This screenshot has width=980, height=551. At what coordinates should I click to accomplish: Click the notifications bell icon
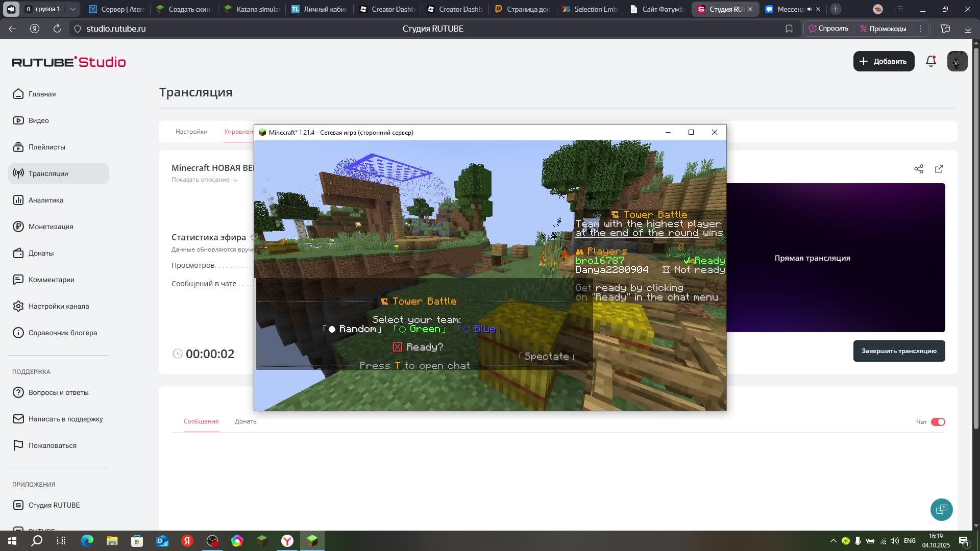click(x=930, y=61)
